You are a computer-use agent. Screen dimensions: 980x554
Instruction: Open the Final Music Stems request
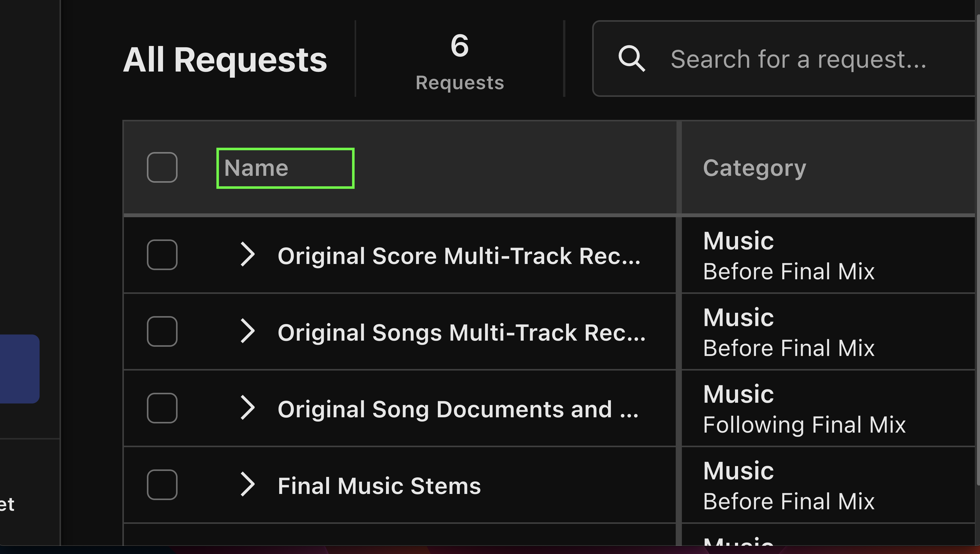click(379, 486)
